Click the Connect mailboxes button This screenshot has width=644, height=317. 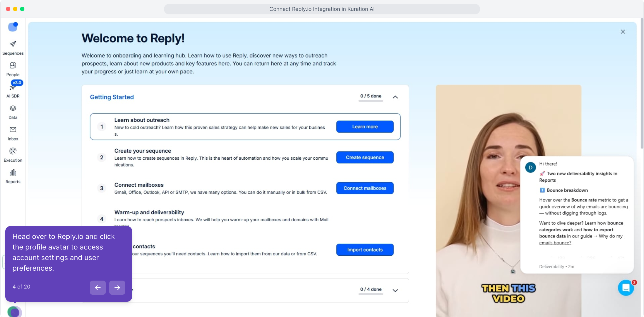tap(365, 188)
